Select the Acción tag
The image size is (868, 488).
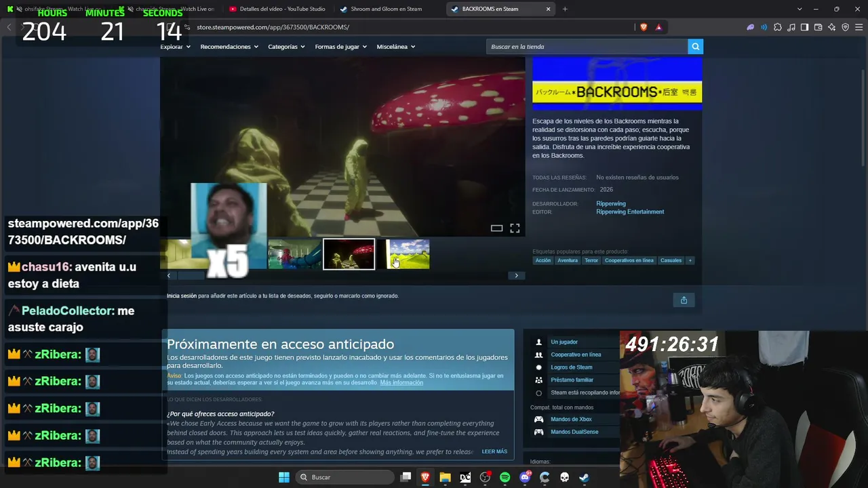543,260
